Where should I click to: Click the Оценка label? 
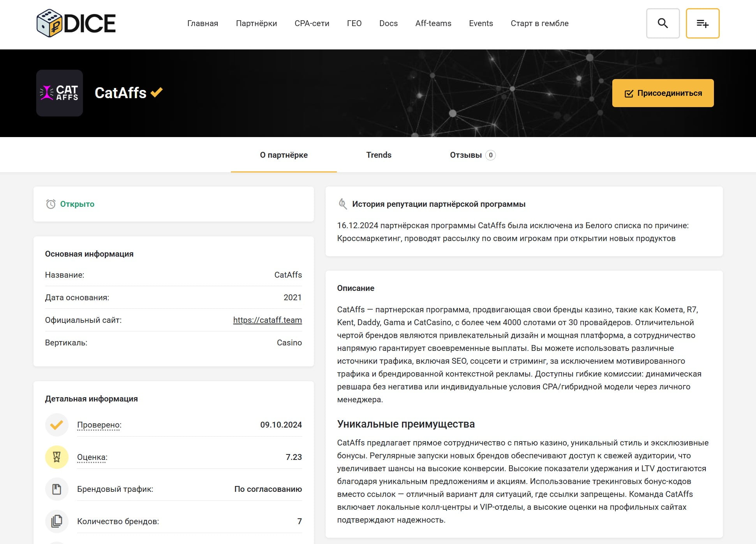coord(92,457)
